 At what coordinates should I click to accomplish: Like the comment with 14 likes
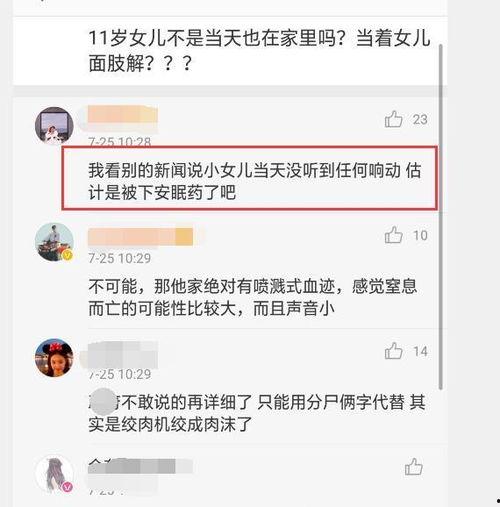(393, 351)
